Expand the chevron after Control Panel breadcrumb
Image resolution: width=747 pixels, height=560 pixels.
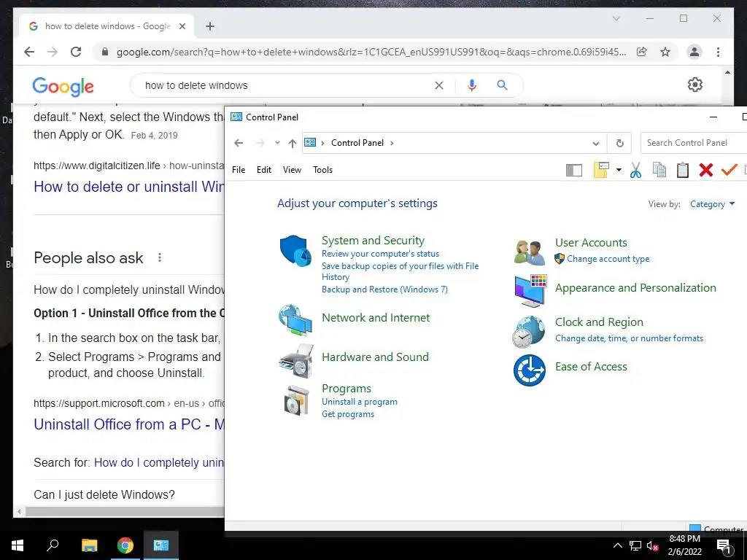(392, 143)
